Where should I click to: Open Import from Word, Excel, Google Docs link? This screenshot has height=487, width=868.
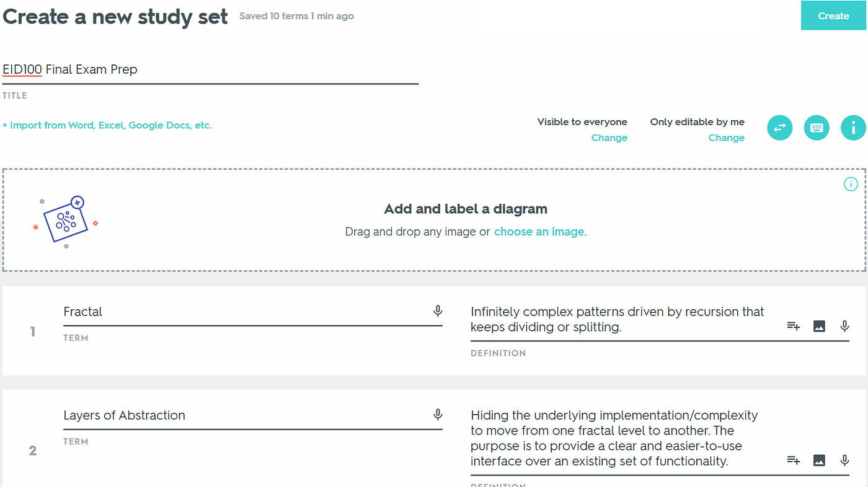click(x=107, y=125)
